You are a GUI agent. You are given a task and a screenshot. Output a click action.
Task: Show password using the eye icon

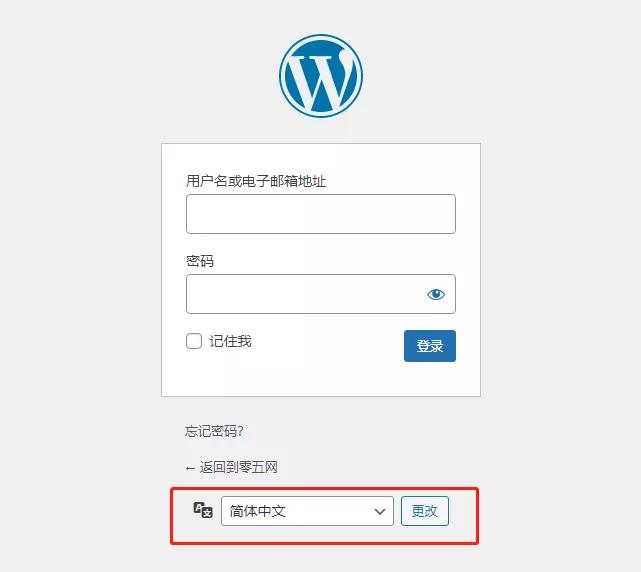point(436,294)
